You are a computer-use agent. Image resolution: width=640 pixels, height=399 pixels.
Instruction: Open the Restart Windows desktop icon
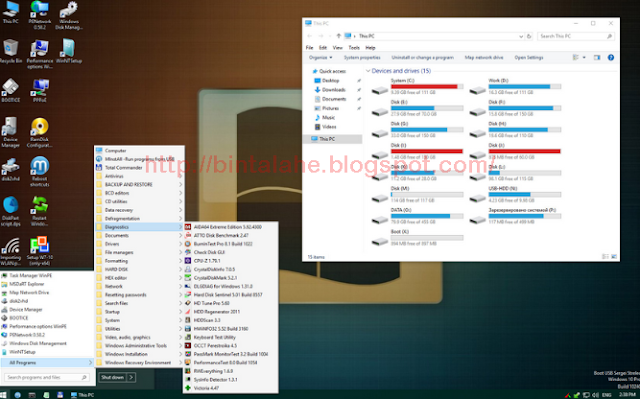(40, 211)
